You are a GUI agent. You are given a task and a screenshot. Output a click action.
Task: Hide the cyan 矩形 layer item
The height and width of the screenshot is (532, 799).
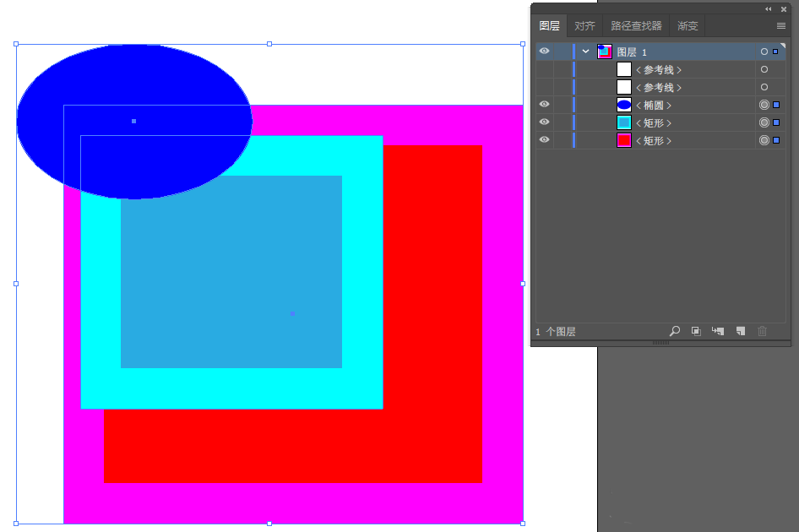coord(544,122)
